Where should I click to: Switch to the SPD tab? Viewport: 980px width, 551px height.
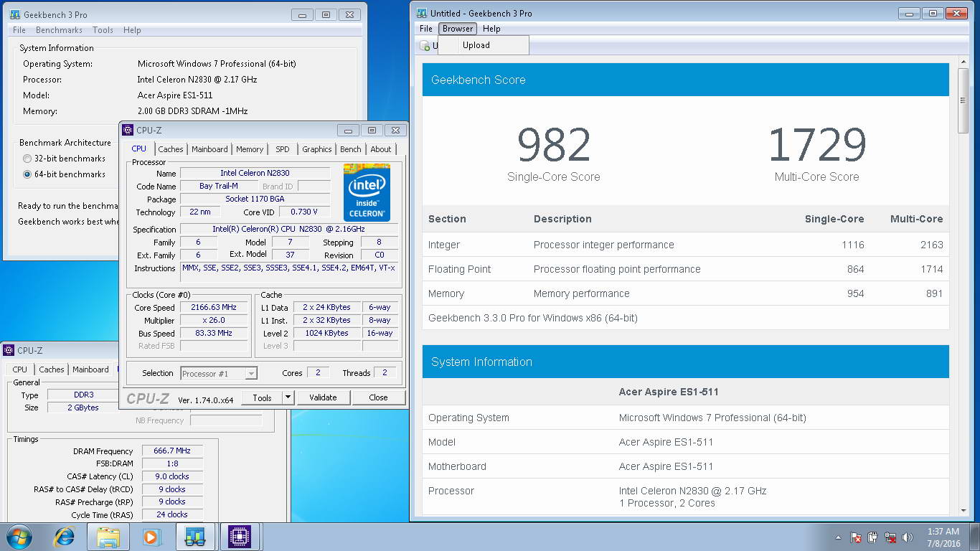point(283,149)
